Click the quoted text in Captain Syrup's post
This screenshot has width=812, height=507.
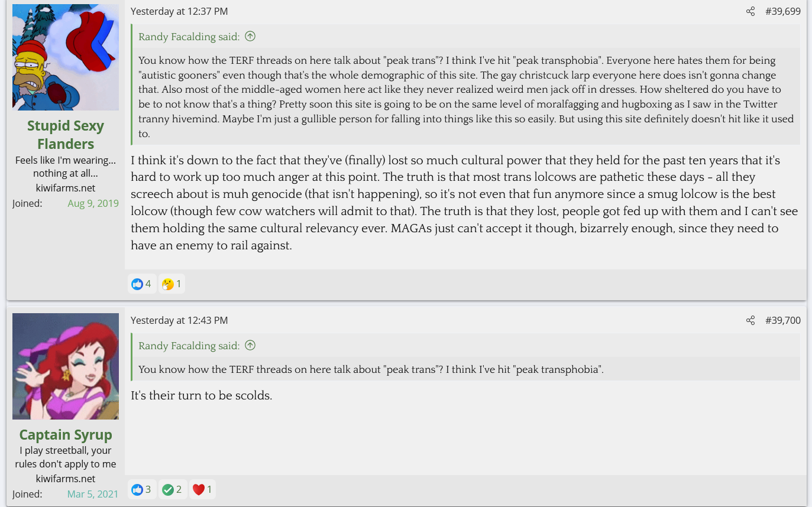pos(371,369)
